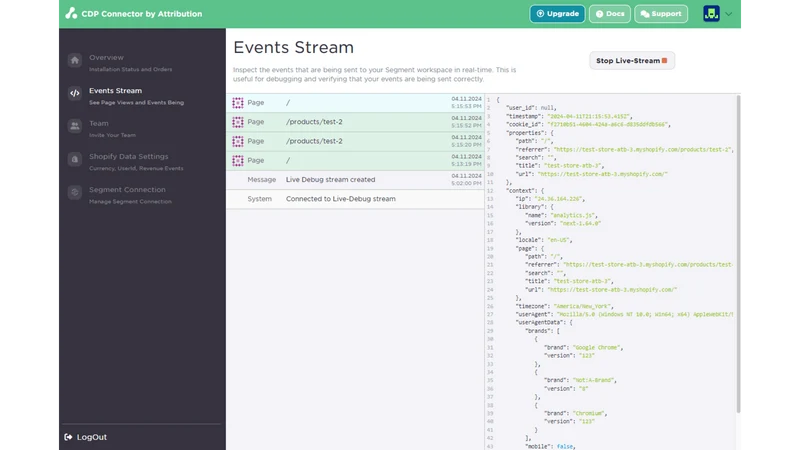Click the icon of /products/test-2 event at 5:15:20 PM
800x450 pixels.
point(238,141)
